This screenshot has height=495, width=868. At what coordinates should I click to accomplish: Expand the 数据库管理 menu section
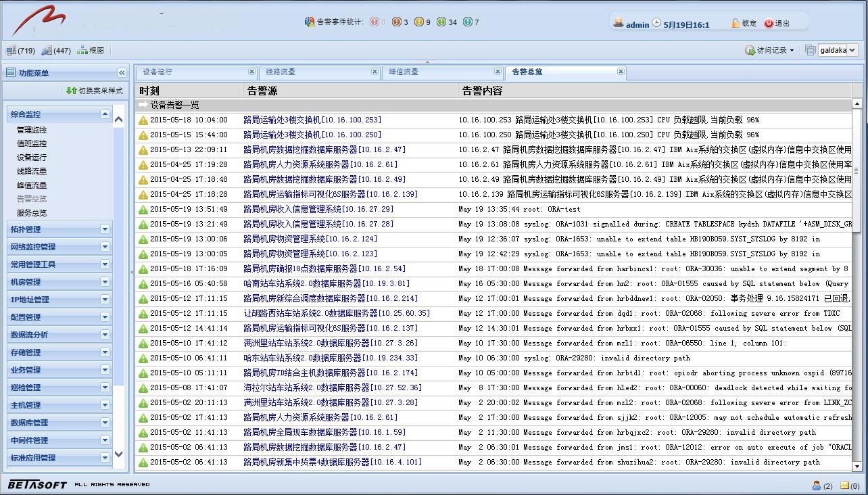pyautogui.click(x=105, y=423)
